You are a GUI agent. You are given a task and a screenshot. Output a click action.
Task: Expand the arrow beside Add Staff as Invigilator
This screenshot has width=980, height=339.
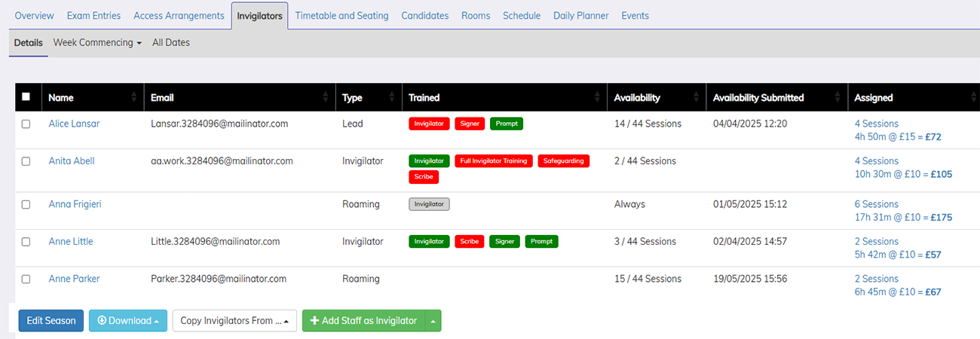tap(433, 321)
